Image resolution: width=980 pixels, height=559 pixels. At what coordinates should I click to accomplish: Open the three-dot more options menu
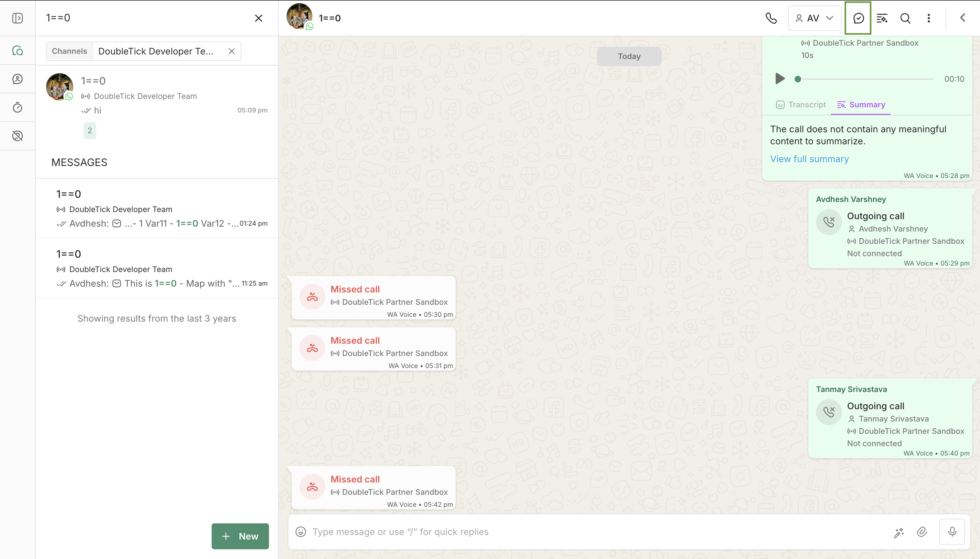coord(928,18)
